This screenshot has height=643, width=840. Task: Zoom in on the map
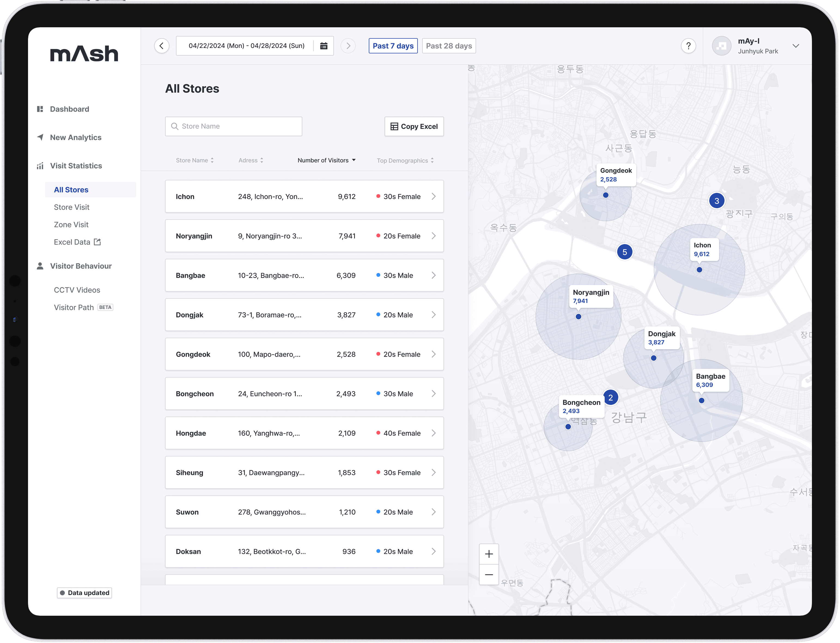(x=489, y=554)
